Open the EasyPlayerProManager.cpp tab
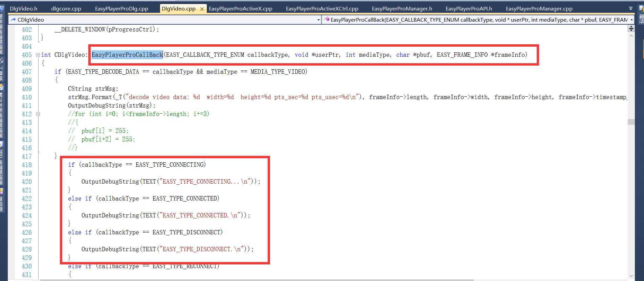 (539, 8)
